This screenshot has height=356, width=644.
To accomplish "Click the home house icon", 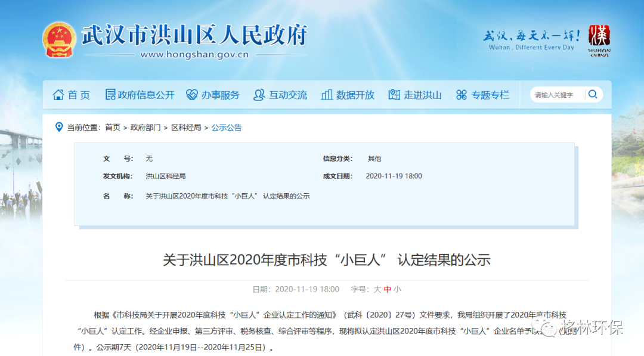I will coord(58,95).
